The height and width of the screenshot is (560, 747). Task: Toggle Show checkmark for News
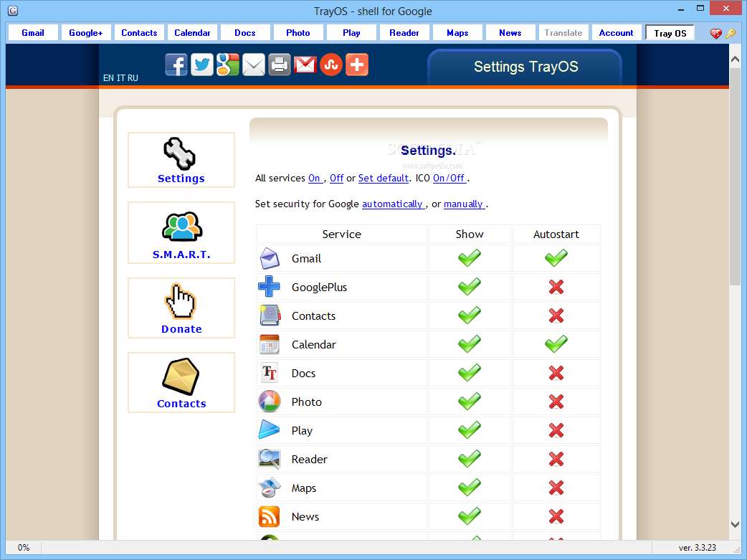point(470,516)
